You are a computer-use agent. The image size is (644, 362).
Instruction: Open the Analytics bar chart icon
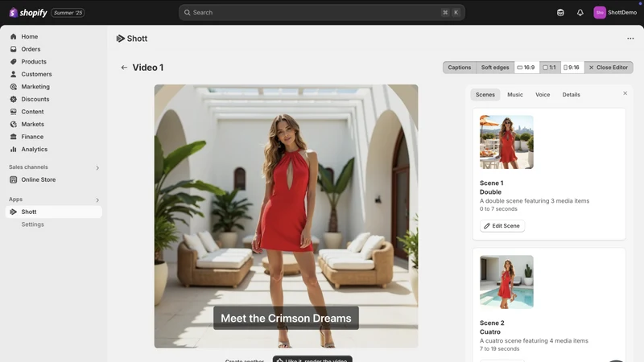pyautogui.click(x=14, y=149)
